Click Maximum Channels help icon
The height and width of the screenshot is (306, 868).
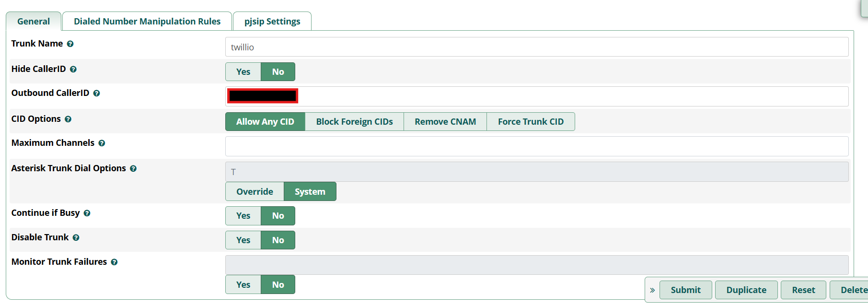(x=102, y=143)
